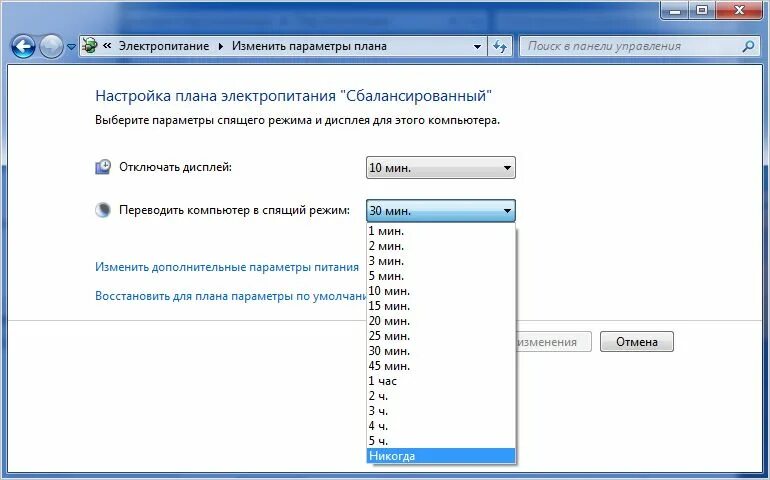
Task: Click the double chevron in the address bar
Action: click(107, 46)
